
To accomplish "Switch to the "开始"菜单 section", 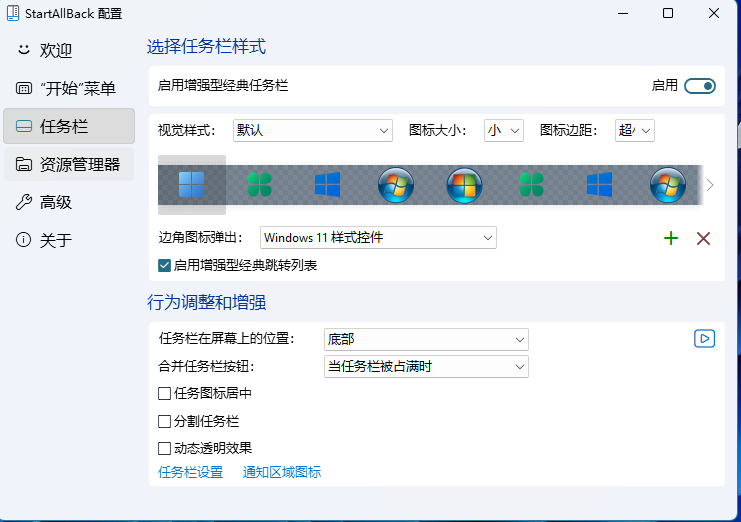I will tap(68, 88).
